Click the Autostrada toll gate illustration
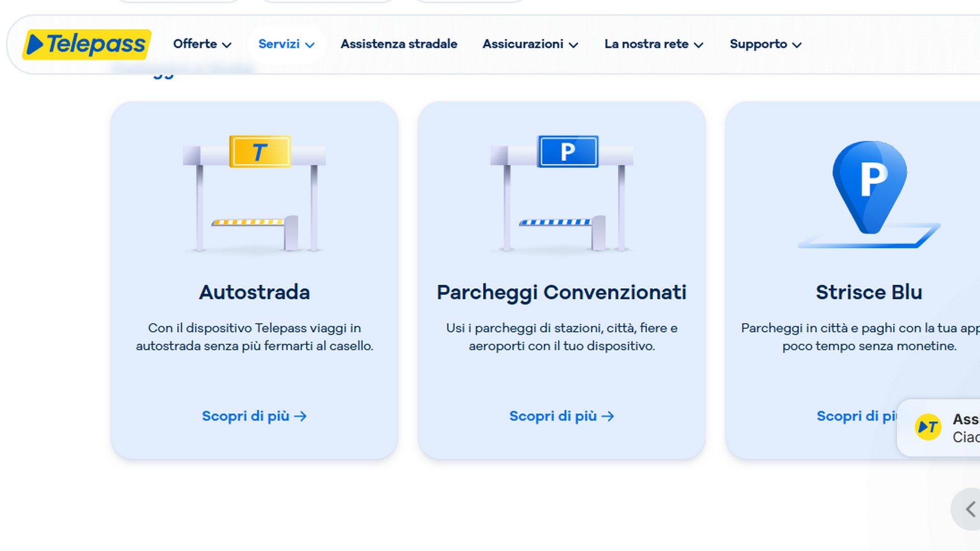The image size is (980, 551). [254, 194]
